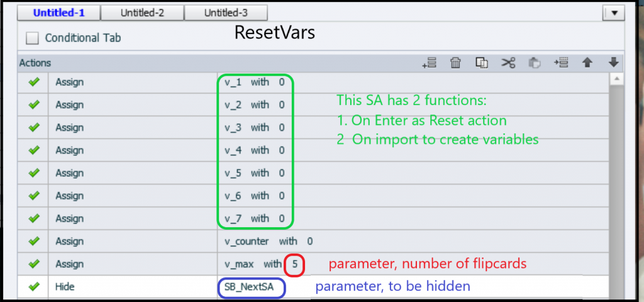Click the Paste action icon
This screenshot has height=302, width=644.
click(534, 63)
